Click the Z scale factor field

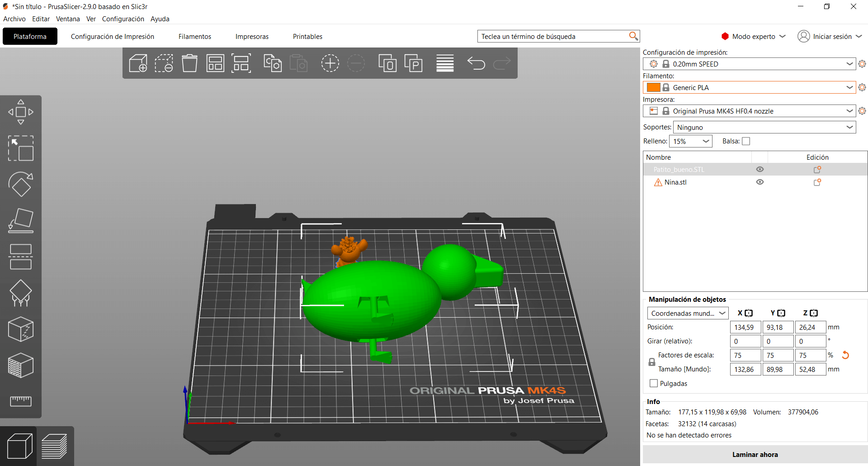click(811, 355)
